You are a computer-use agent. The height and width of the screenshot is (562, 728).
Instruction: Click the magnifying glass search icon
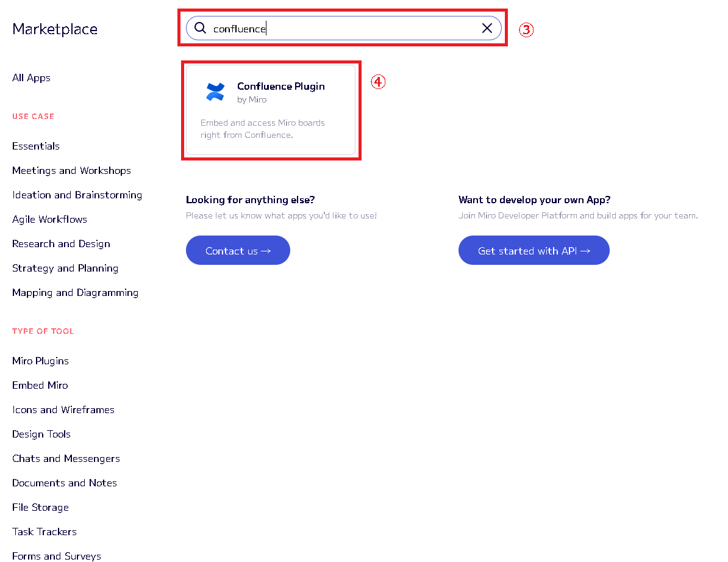pyautogui.click(x=200, y=28)
